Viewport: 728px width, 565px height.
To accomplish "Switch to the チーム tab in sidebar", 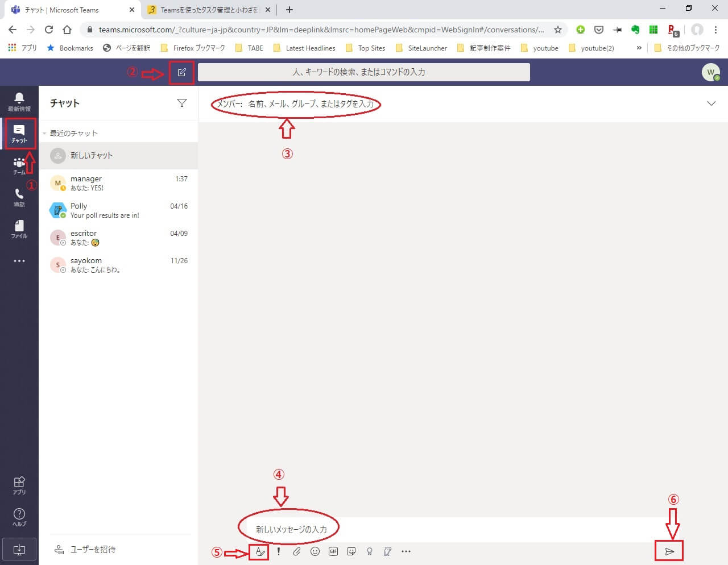I will pyautogui.click(x=19, y=165).
